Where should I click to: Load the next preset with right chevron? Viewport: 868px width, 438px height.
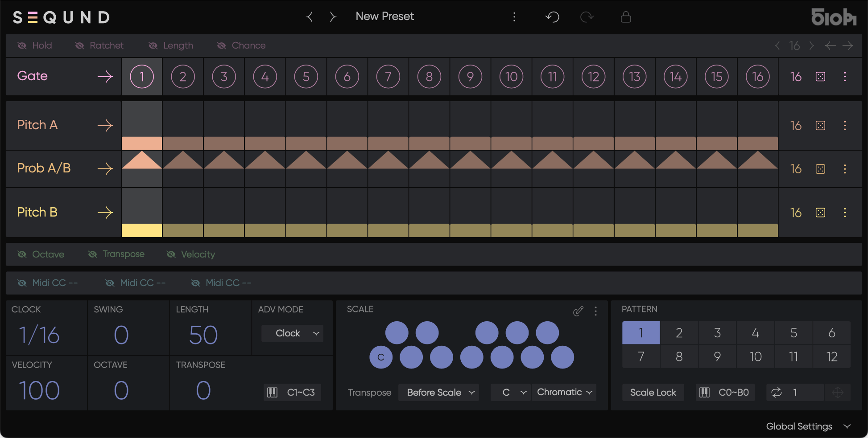(x=332, y=17)
